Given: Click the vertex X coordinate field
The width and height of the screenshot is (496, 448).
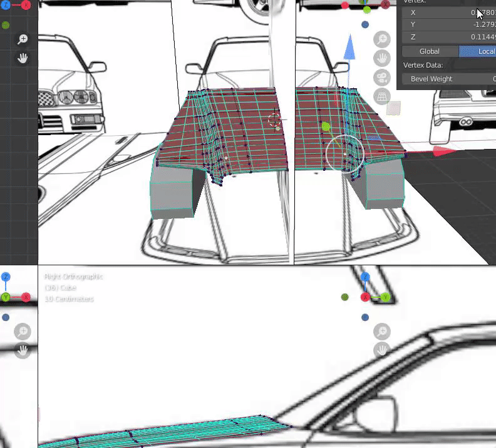Looking at the screenshot, I should coord(448,13).
